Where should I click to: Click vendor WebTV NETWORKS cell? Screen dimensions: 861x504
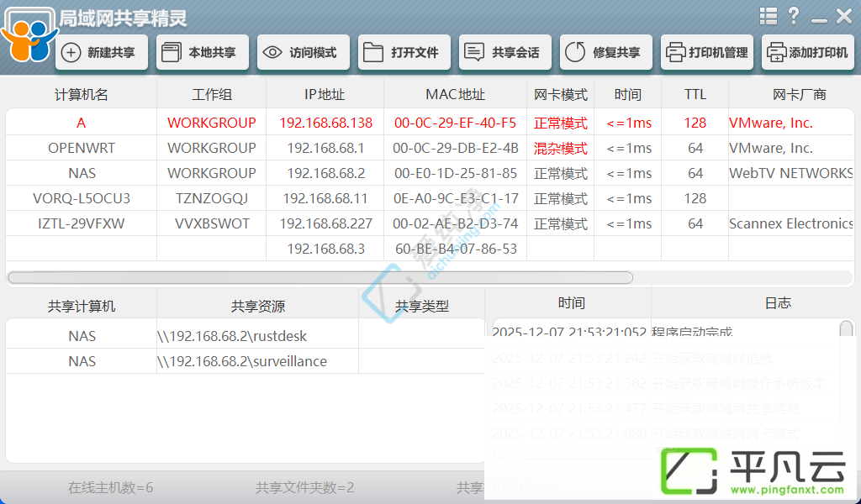[x=790, y=173]
